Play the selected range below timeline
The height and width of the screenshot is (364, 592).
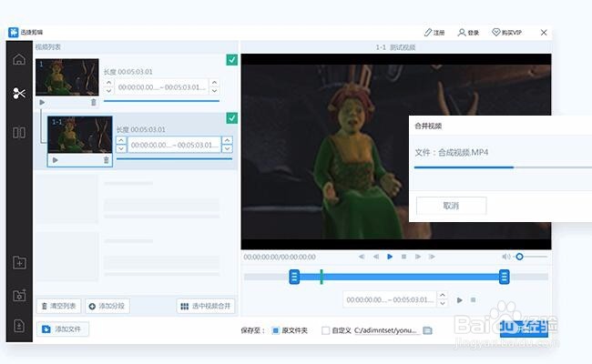pos(459,300)
